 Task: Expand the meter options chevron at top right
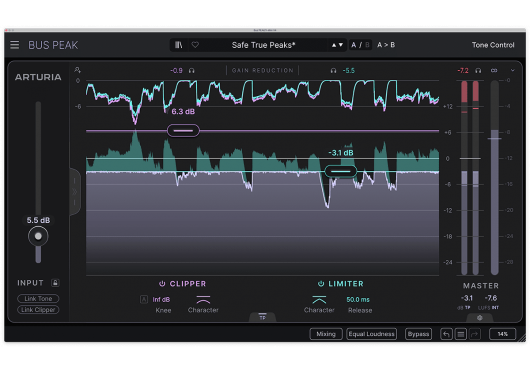coord(513,71)
